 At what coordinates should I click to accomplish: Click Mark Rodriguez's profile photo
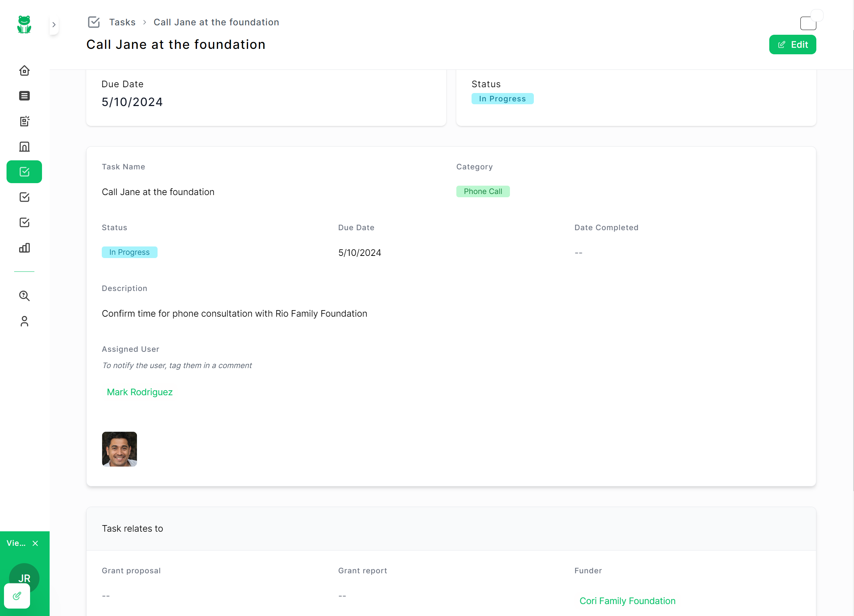120,449
